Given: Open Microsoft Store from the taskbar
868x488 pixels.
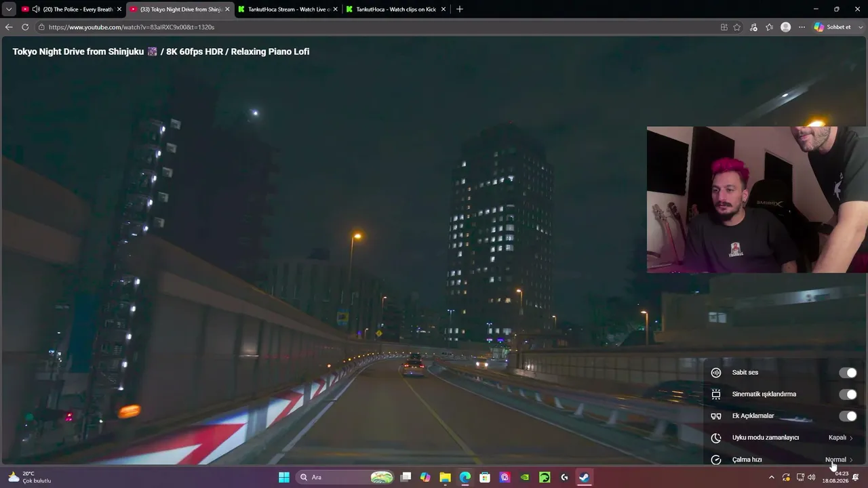Looking at the screenshot, I should click(485, 477).
